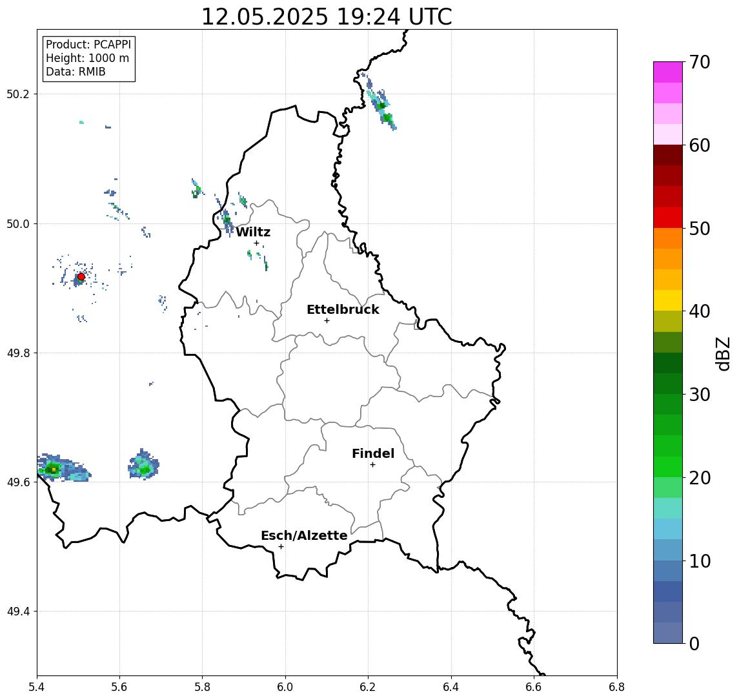Screen dimensions: 739x700
Task: Click the colorbar tick label 70
Action: click(700, 62)
